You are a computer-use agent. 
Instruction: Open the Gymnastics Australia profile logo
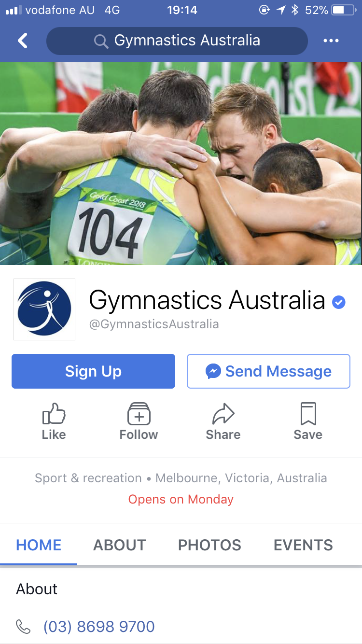tap(44, 309)
